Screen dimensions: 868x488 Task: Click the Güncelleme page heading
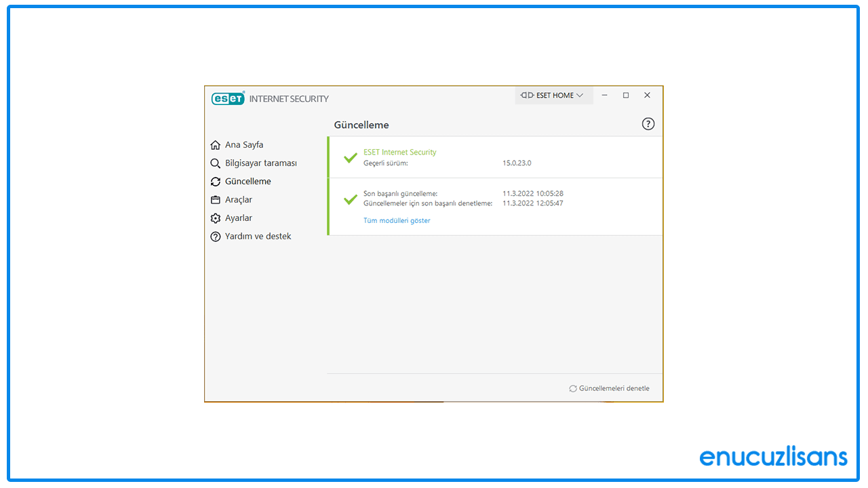coord(361,125)
